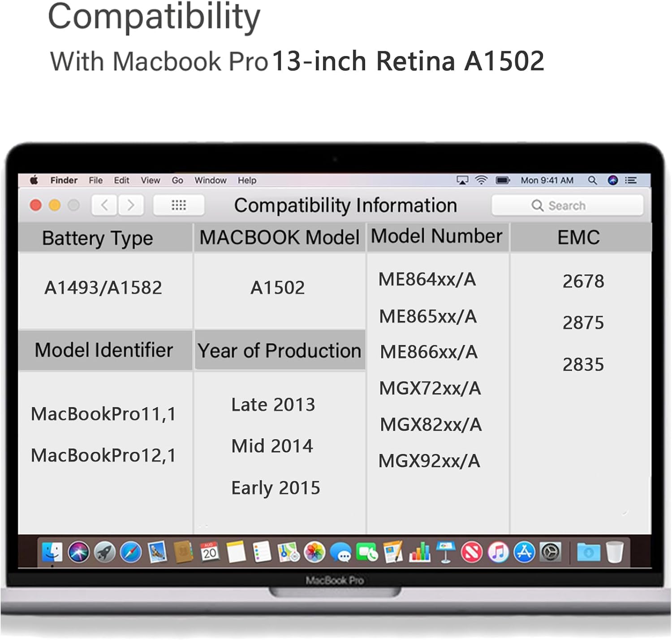
Task: Select the A1493/A1582 battery type cell
Action: (x=103, y=288)
